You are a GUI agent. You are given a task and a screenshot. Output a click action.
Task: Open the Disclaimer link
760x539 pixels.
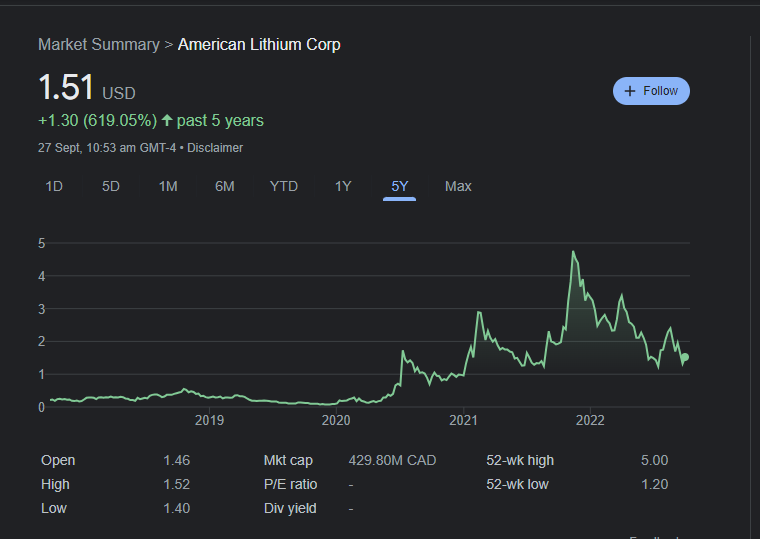[x=215, y=148]
